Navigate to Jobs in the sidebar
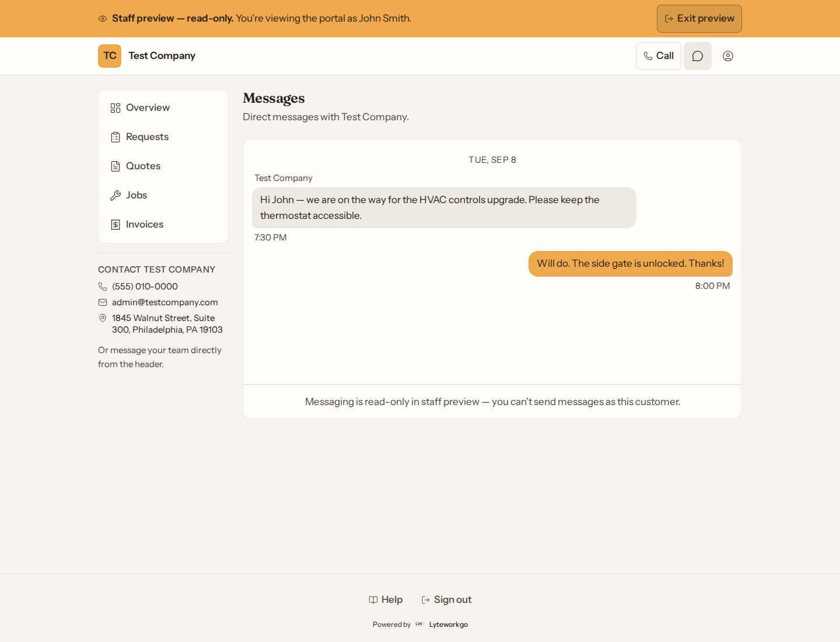 163,196
